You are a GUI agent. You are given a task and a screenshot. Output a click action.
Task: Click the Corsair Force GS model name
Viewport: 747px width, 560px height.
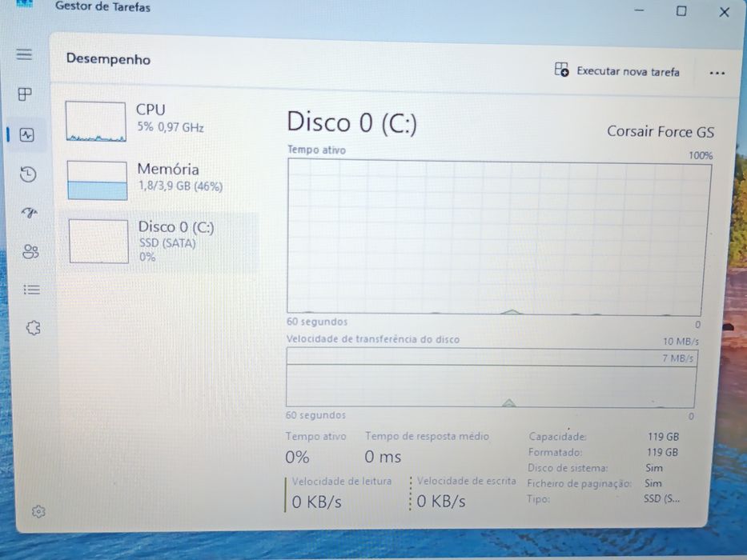[661, 132]
